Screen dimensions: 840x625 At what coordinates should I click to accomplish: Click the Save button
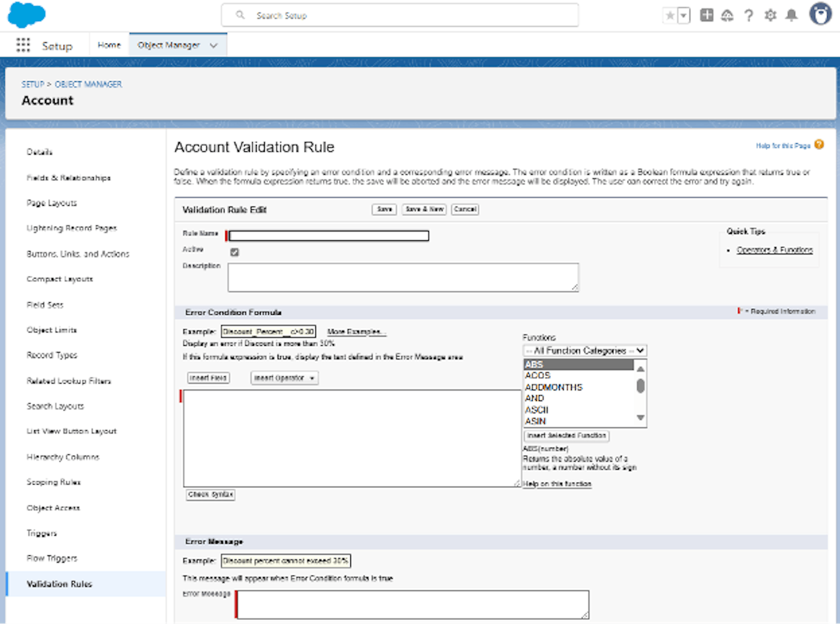(384, 209)
